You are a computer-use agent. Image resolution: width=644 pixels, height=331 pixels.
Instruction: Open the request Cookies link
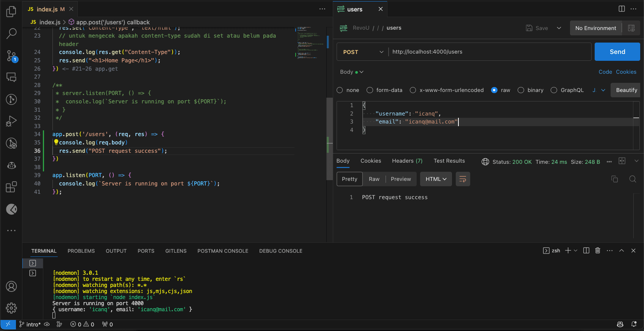[626, 72]
